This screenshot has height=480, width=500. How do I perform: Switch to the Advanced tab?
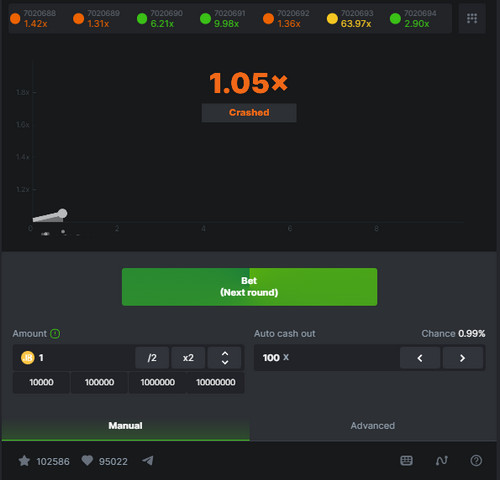(373, 426)
